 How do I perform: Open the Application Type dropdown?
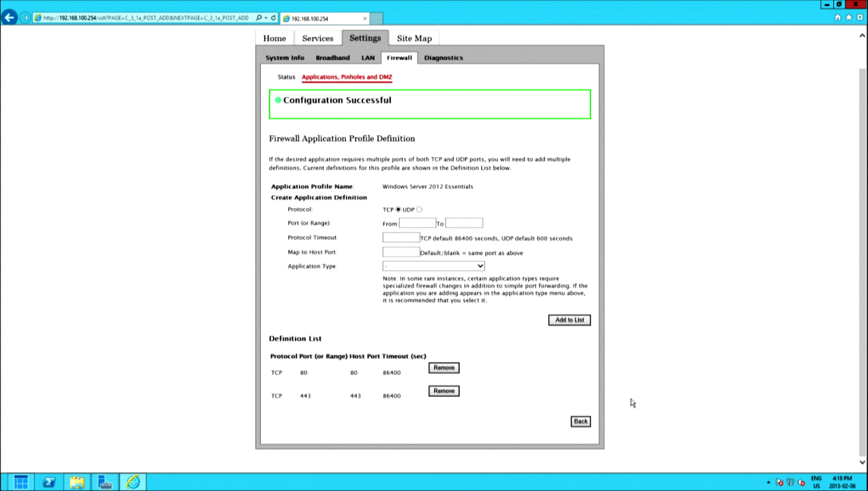point(433,266)
